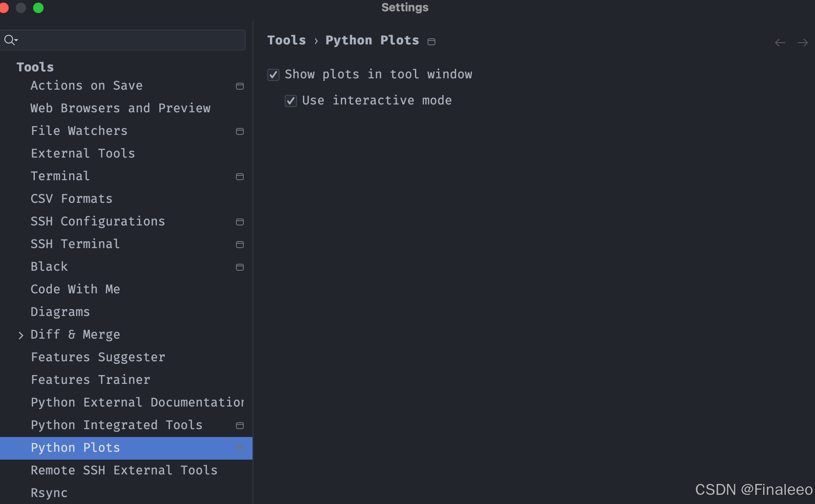
Task: Disable Use interactive mode checkbox
Action: point(291,101)
